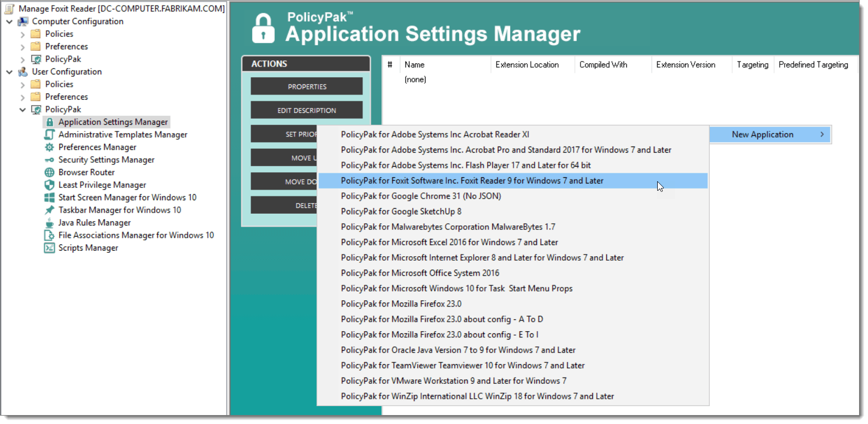This screenshot has width=868, height=424.
Task: Open the New Application submenu
Action: coord(770,134)
